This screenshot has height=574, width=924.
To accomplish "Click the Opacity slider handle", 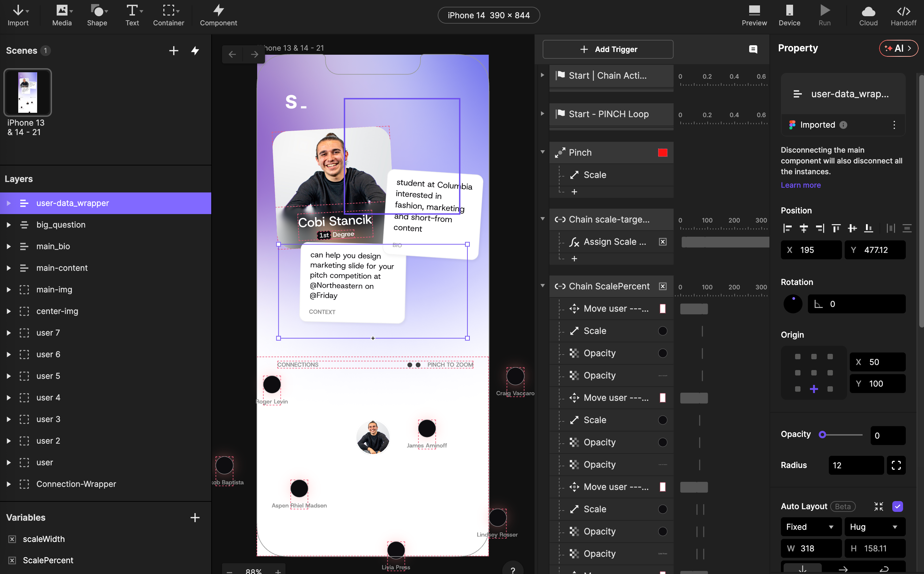I will pos(822,435).
